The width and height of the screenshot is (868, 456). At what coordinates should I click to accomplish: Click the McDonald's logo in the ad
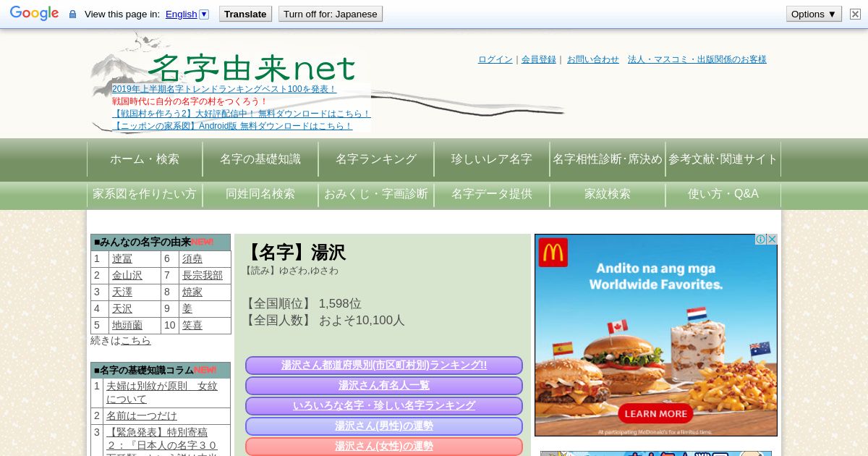coord(553,253)
